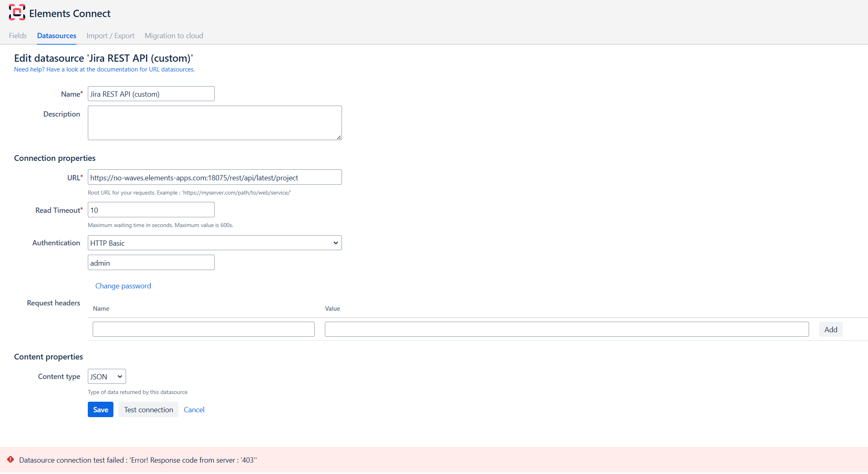
Task: Click the Name input field
Action: (x=151, y=94)
